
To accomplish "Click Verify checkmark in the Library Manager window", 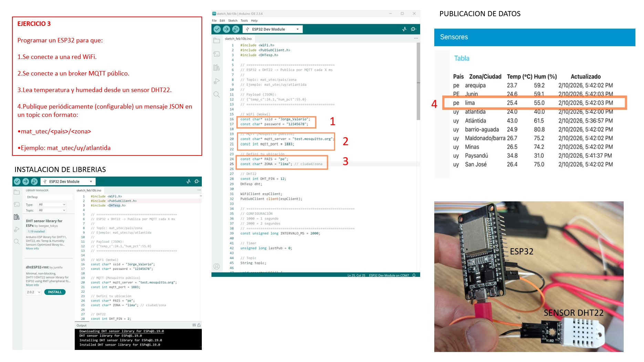I will coord(17,181).
